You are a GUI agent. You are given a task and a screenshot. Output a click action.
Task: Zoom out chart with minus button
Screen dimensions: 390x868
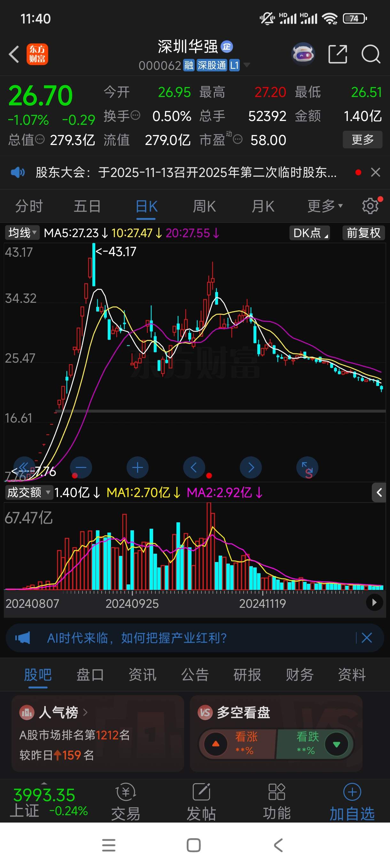[81, 467]
